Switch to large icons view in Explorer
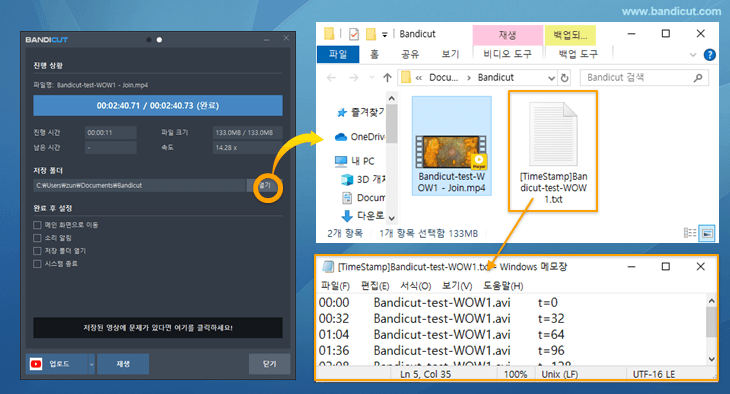The width and height of the screenshot is (730, 394). (707, 233)
